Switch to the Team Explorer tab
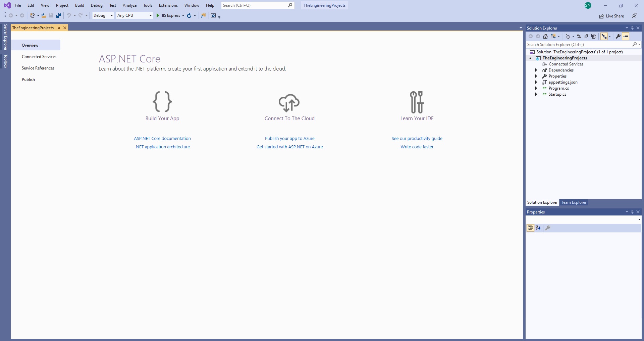 click(574, 202)
